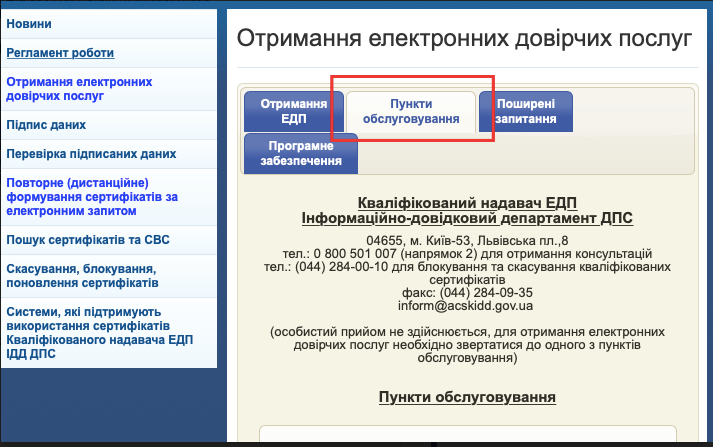Click the page title Отримання електронних довірчих послуг

click(464, 39)
